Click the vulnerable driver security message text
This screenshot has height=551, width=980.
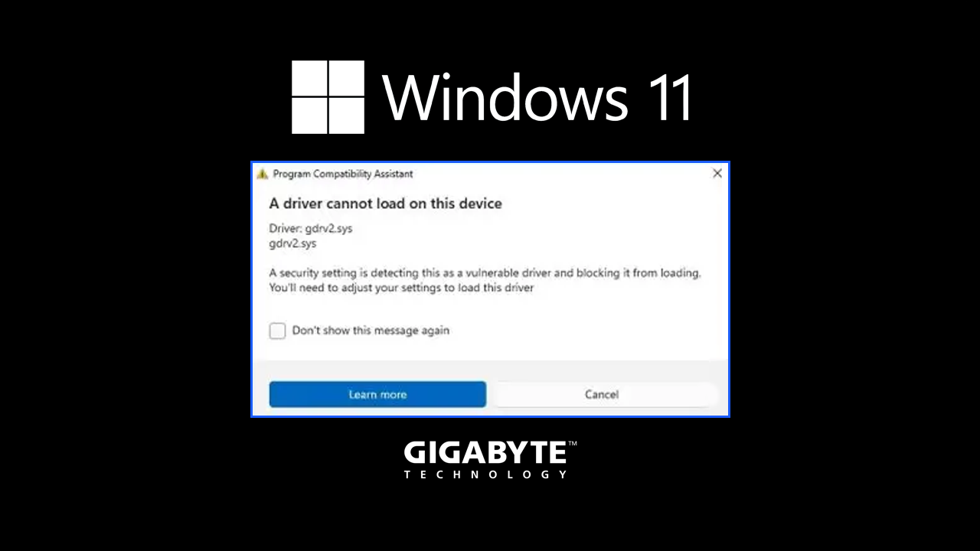coord(485,272)
